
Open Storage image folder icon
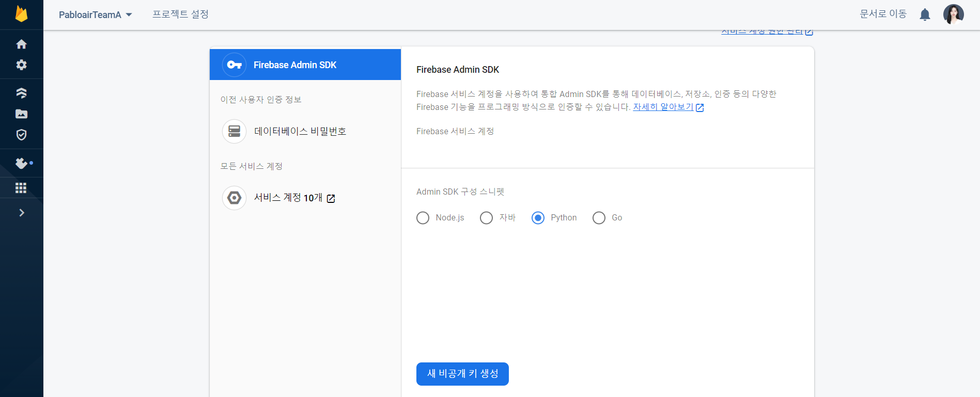[21, 114]
